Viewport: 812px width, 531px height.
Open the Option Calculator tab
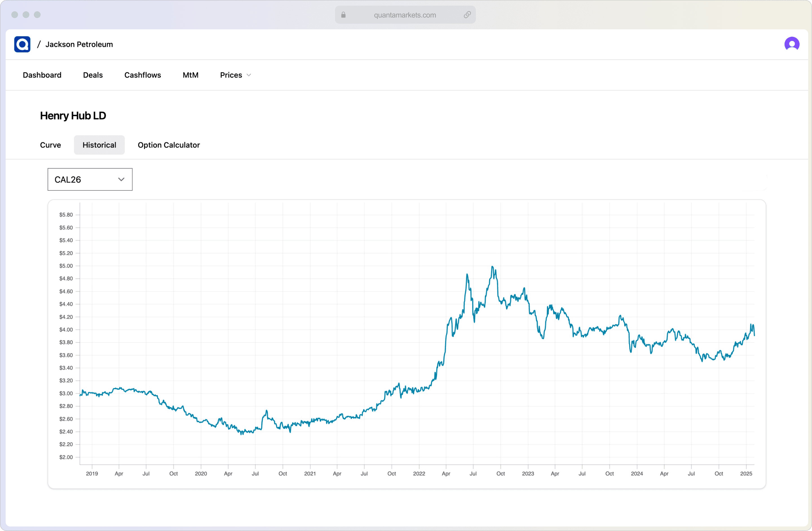[x=169, y=145]
